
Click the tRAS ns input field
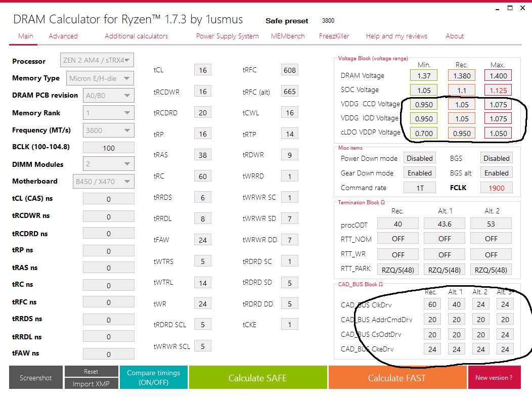[x=109, y=268]
